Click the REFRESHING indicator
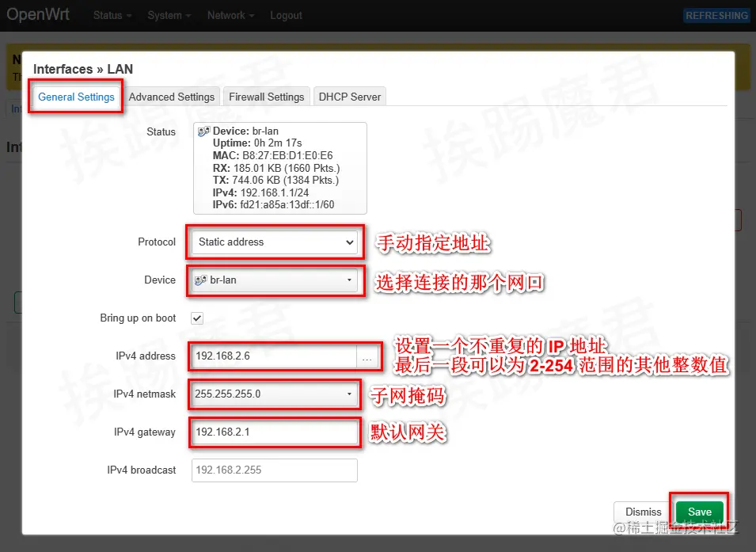The height and width of the screenshot is (552, 756). click(716, 15)
